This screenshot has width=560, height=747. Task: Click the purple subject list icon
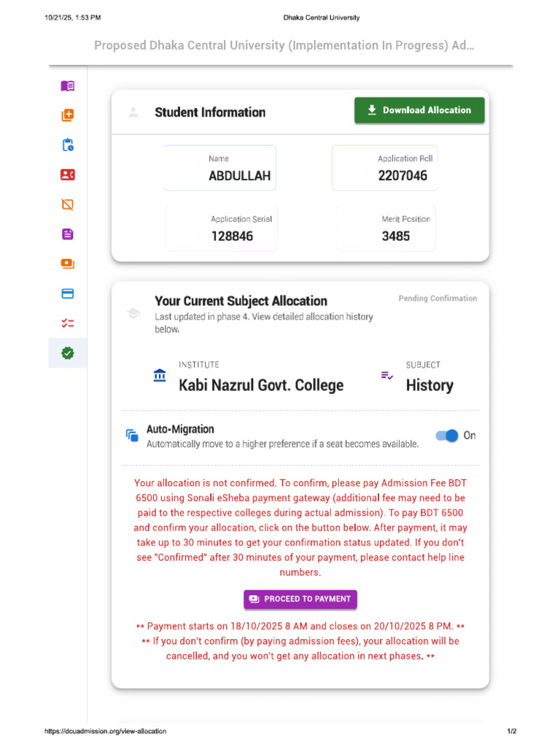(386, 376)
